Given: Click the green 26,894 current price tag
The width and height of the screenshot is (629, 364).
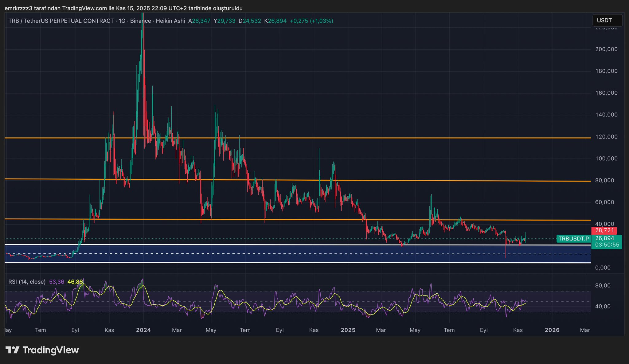Looking at the screenshot, I should [x=604, y=238].
